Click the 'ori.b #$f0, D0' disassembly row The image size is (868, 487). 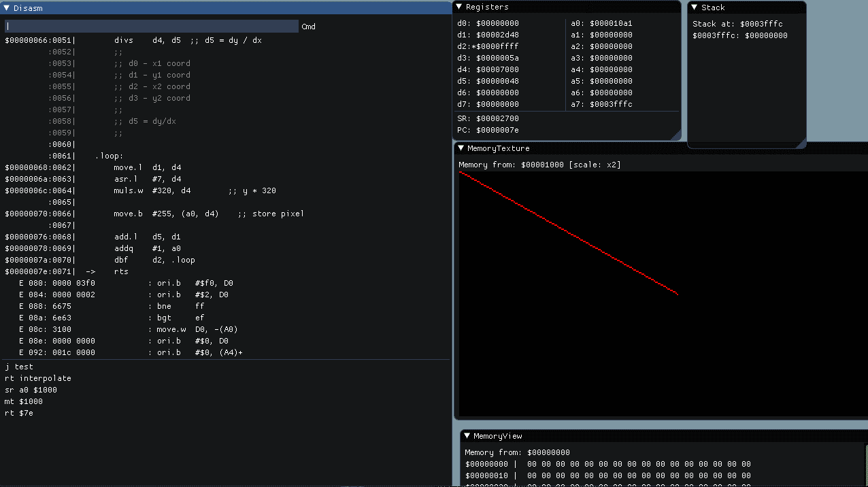126,283
